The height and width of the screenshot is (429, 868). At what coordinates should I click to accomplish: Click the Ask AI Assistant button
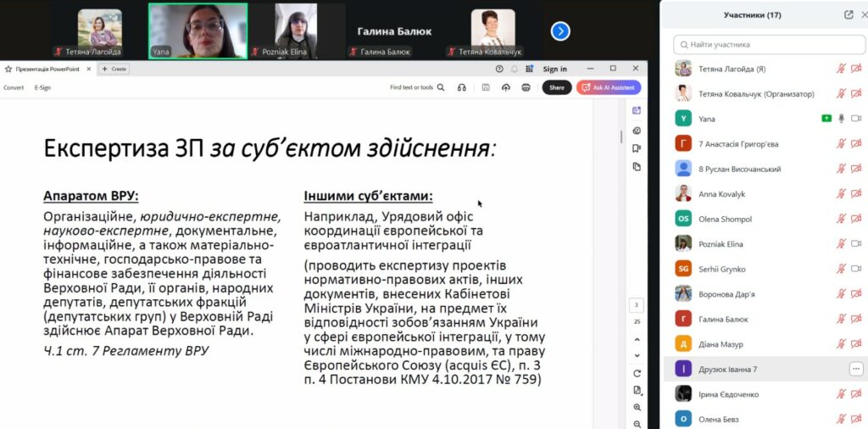(609, 87)
